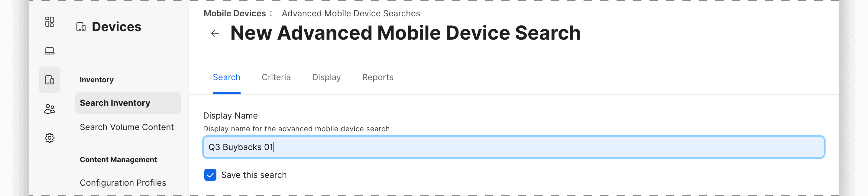
Task: Switch to the Criteria tab
Action: [x=276, y=77]
